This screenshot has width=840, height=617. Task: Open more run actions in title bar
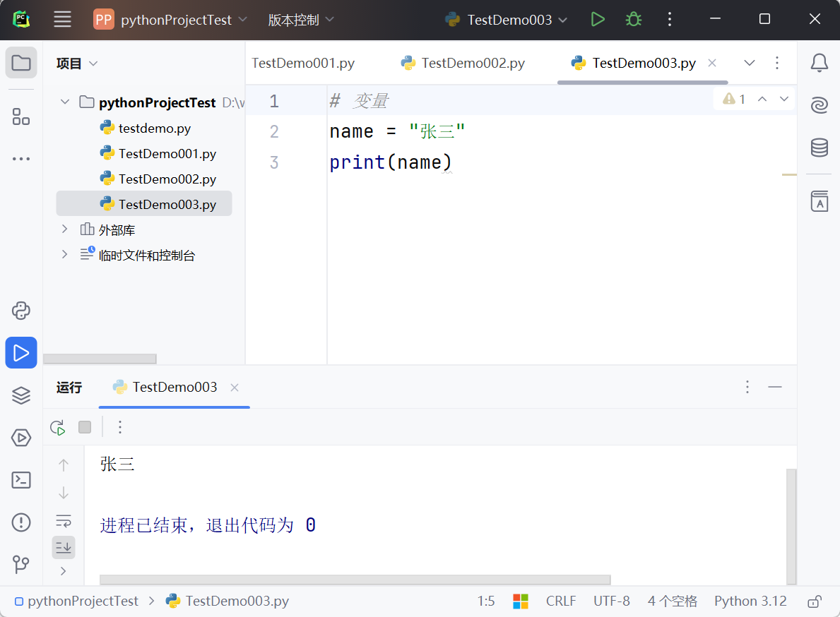click(670, 20)
